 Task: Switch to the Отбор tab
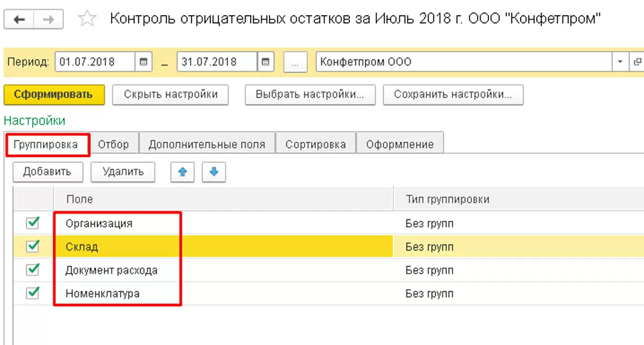tap(113, 145)
